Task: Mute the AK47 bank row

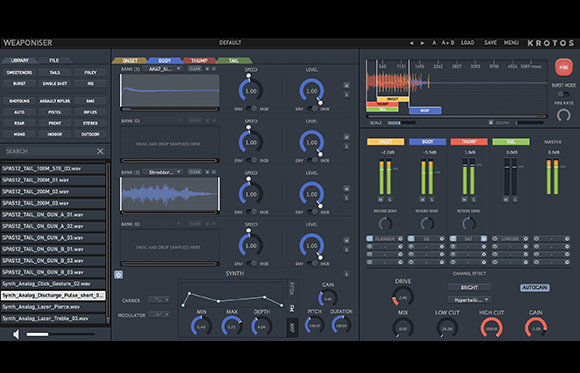Action: tap(346, 85)
